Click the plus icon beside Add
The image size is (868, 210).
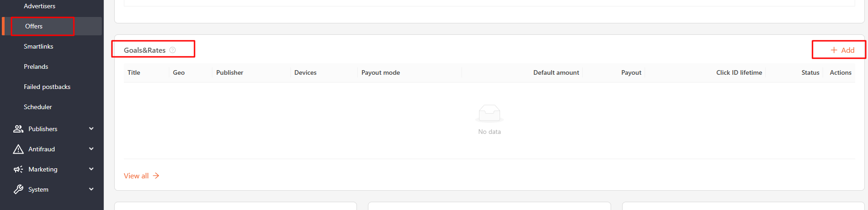(x=834, y=50)
